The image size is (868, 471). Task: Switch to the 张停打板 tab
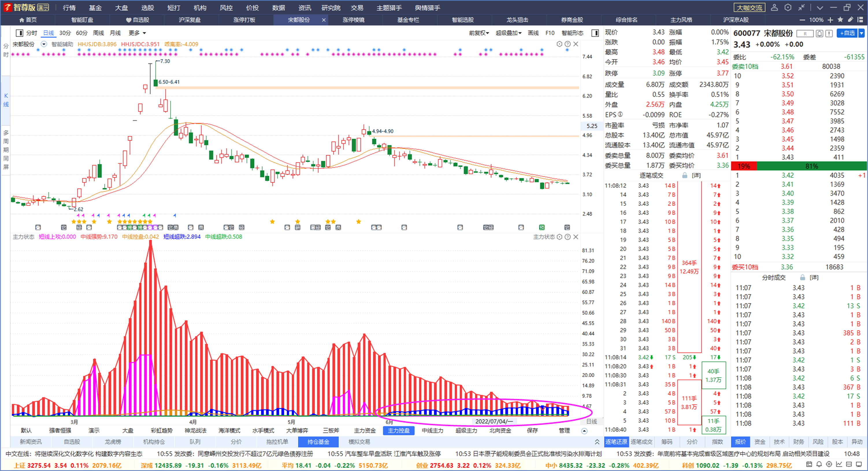[244, 20]
